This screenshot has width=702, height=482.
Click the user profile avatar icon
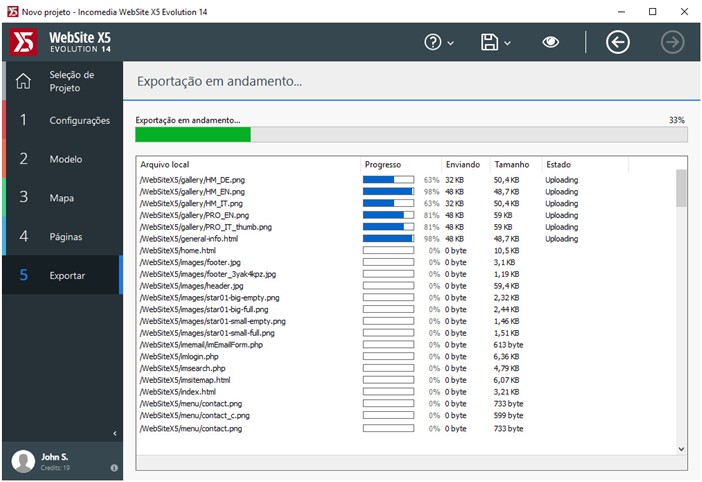(x=23, y=460)
